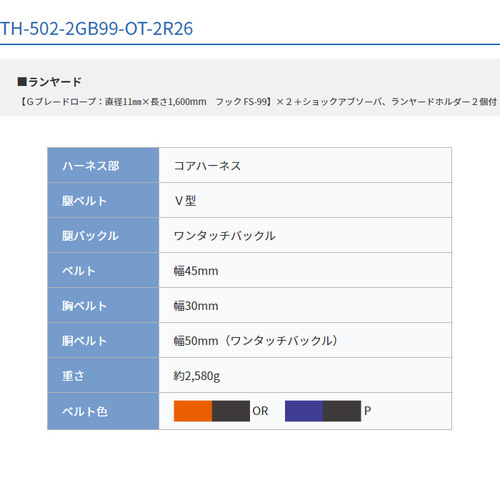This screenshot has width=500, height=500.
Task: Click the lanyard description text line
Action: point(258,101)
